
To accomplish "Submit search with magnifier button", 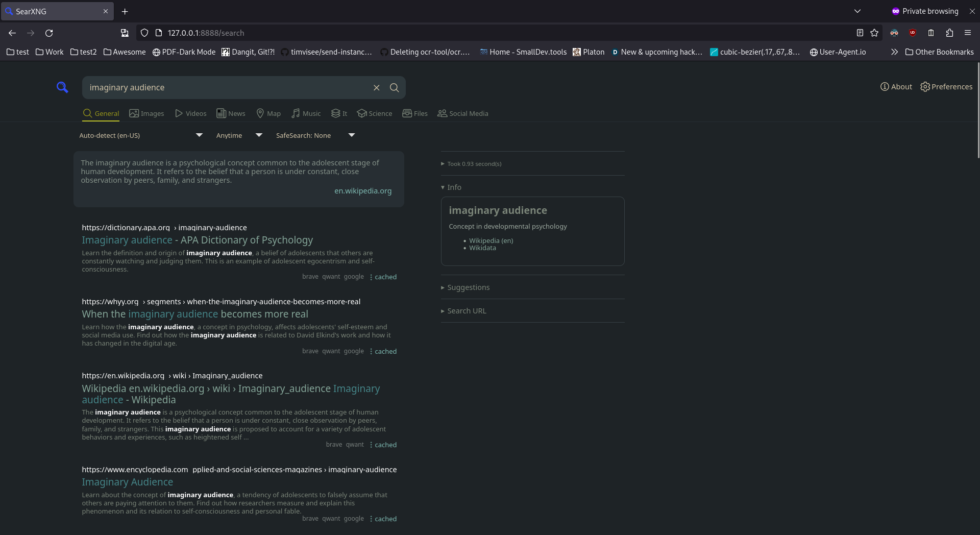I will 395,88.
